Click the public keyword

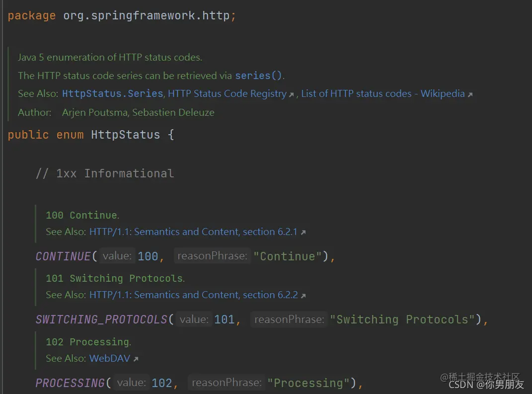point(28,135)
